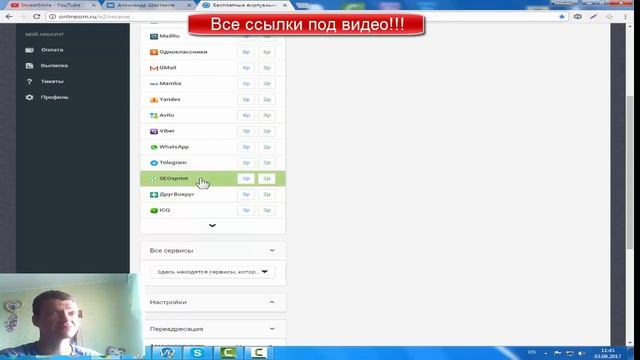Select the ICQ service icon

click(x=154, y=211)
